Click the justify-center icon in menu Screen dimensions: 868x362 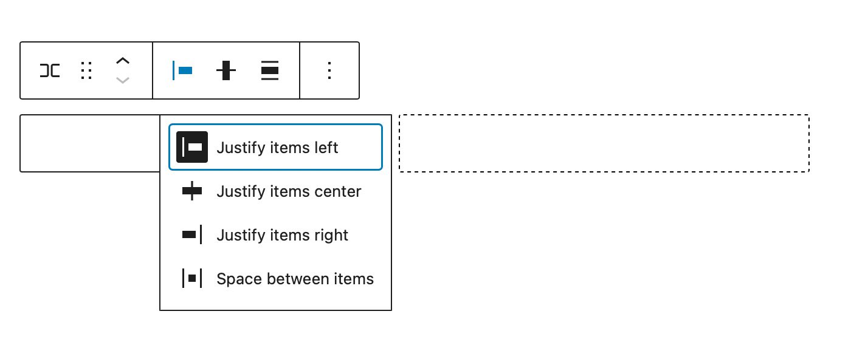point(192,191)
